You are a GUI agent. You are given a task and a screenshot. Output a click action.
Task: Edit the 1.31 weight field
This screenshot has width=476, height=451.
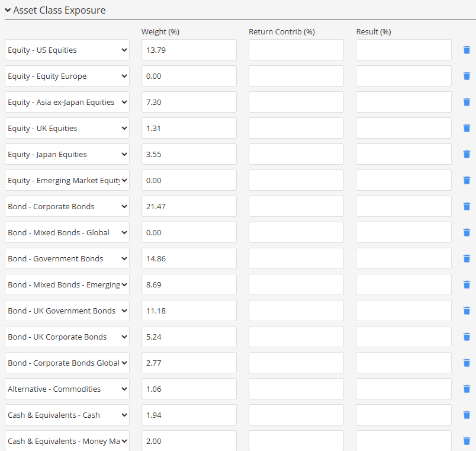(x=189, y=128)
